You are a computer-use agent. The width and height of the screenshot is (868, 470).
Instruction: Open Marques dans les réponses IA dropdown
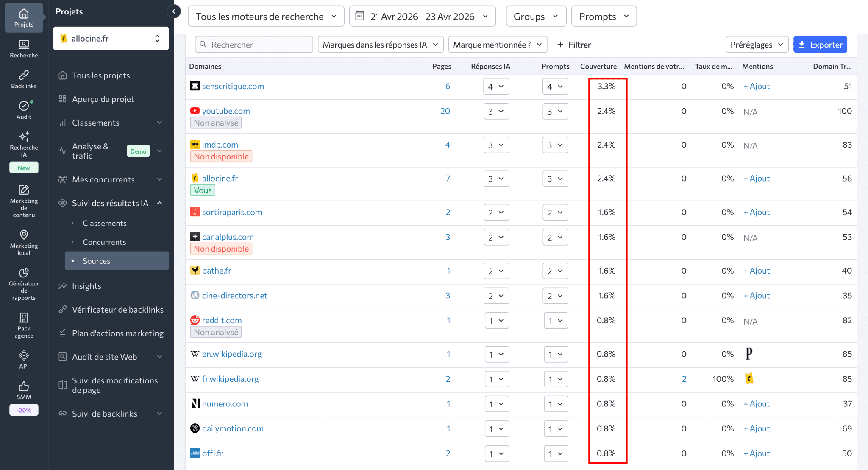pos(380,45)
